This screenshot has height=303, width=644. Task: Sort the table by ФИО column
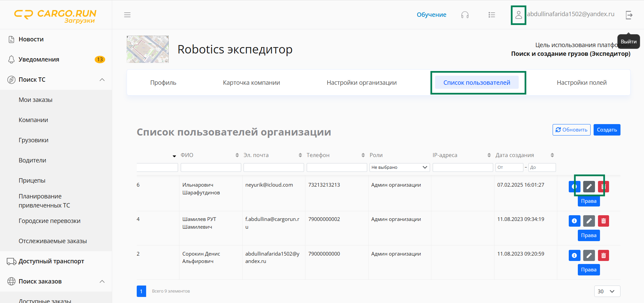[x=237, y=155]
